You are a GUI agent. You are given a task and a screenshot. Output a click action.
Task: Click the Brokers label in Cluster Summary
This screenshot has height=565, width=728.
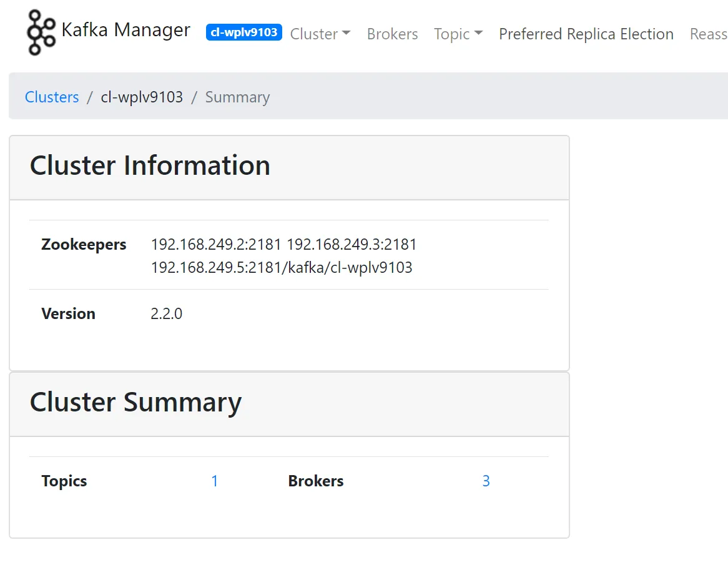(316, 481)
